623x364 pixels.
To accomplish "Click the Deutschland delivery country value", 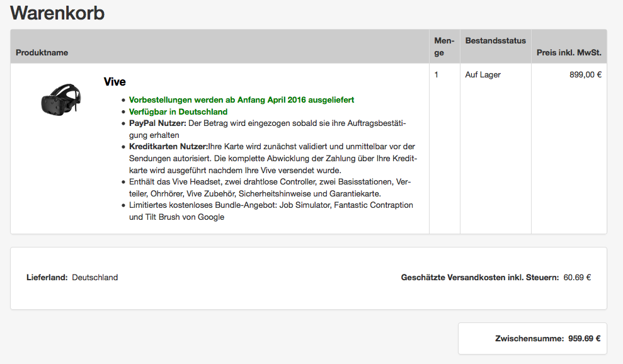I will [95, 277].
